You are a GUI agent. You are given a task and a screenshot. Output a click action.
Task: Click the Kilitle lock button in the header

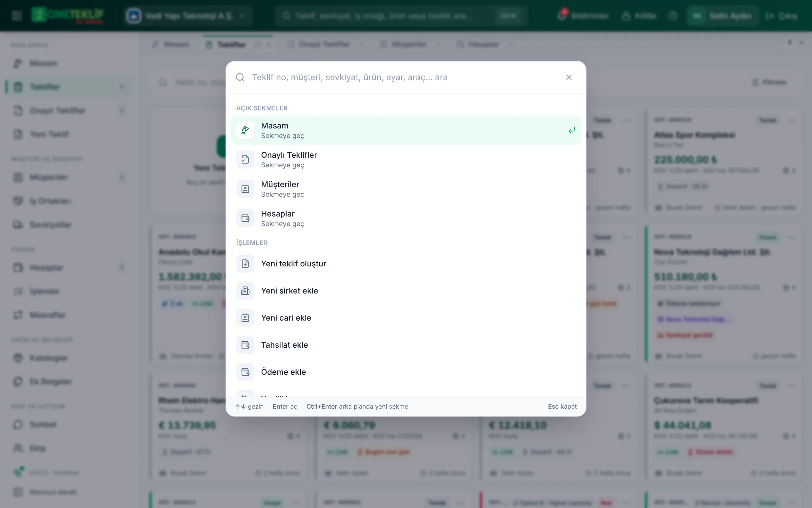click(x=638, y=16)
